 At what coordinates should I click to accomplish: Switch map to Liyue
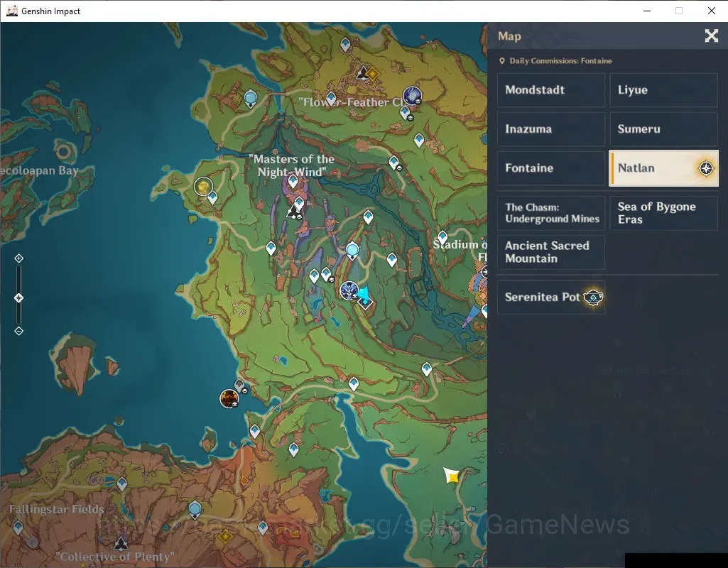point(663,90)
